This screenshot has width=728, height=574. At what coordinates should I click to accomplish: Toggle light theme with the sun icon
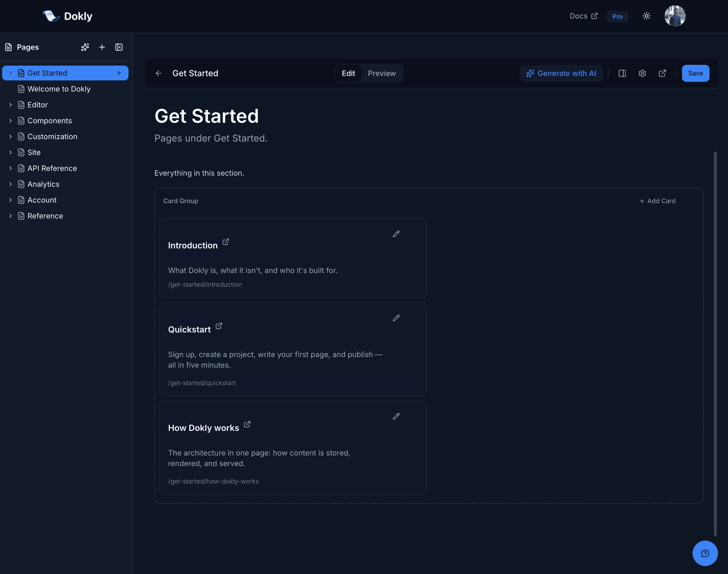click(646, 16)
